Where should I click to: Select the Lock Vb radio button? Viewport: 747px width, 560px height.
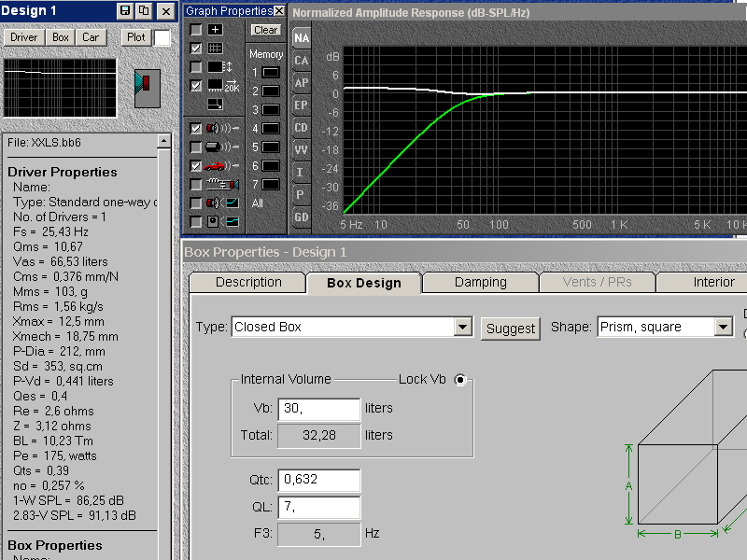[x=459, y=380]
